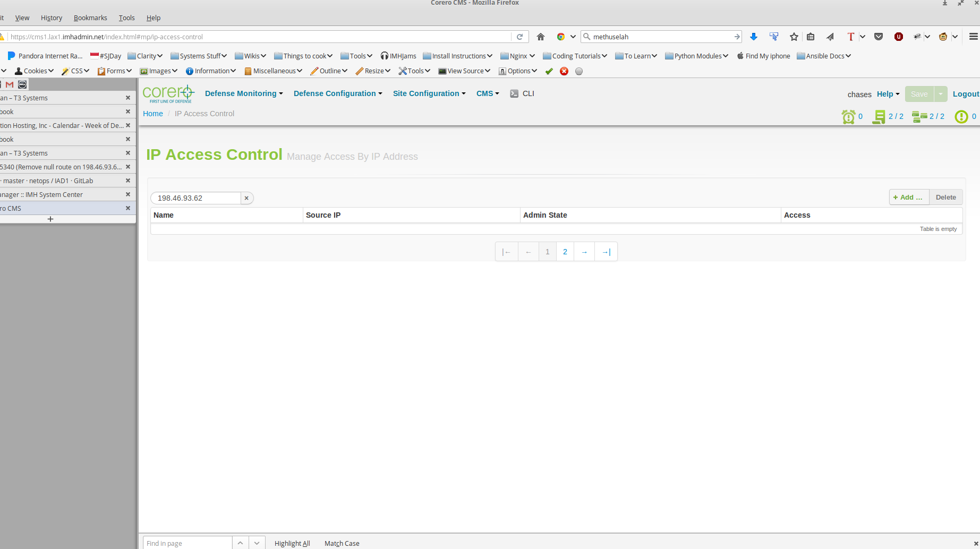Click the Add button
The image size is (980, 549).
pos(909,197)
